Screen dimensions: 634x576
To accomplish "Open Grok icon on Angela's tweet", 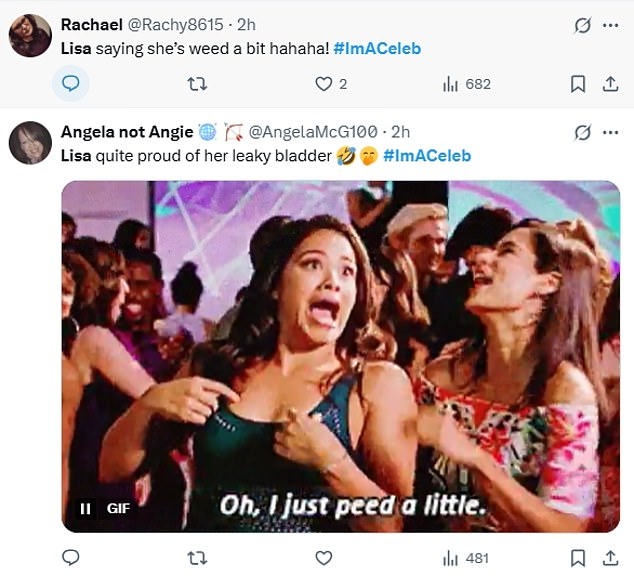I will pos(582,132).
